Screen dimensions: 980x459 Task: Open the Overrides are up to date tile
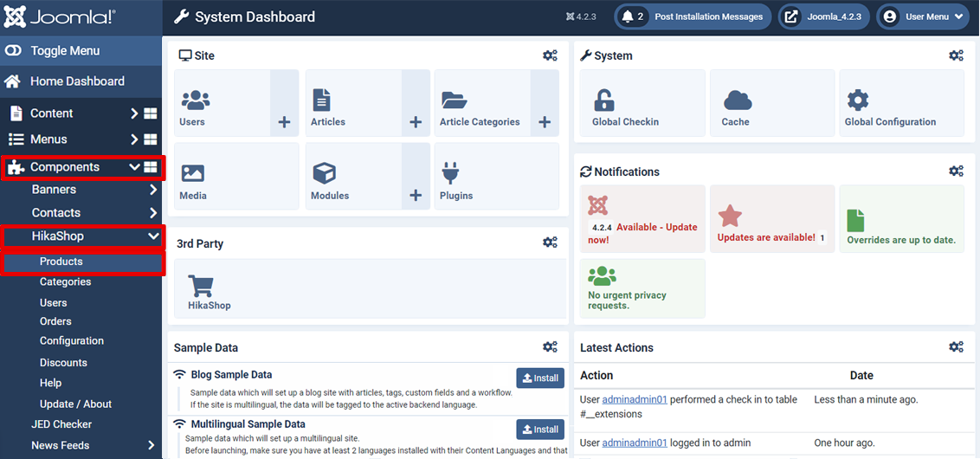[x=902, y=219]
